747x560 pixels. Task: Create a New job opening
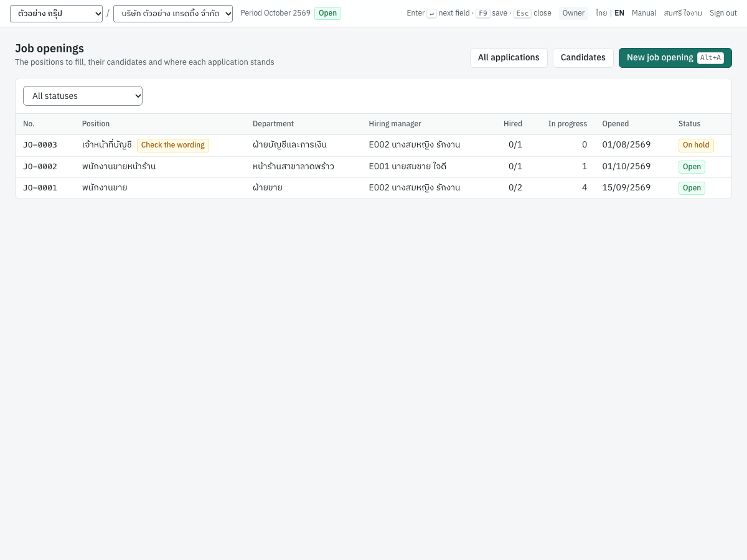coord(675,58)
